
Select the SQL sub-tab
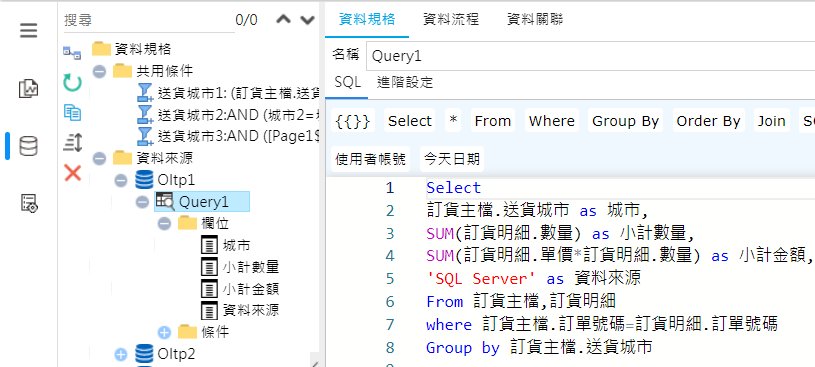click(348, 83)
